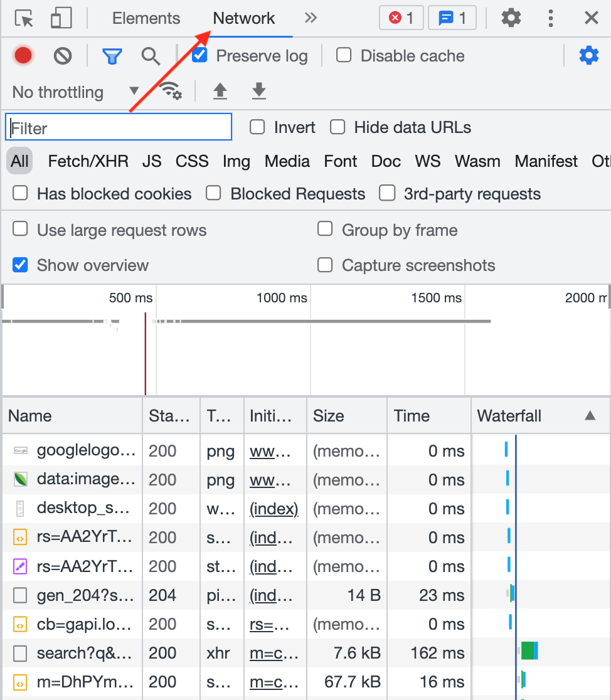This screenshot has width=611, height=700.
Task: Check Blocked Requests
Action: point(213,193)
